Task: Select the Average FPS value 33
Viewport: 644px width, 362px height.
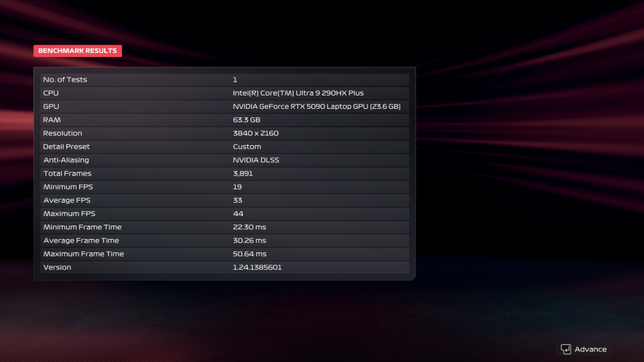Action: 238,200
